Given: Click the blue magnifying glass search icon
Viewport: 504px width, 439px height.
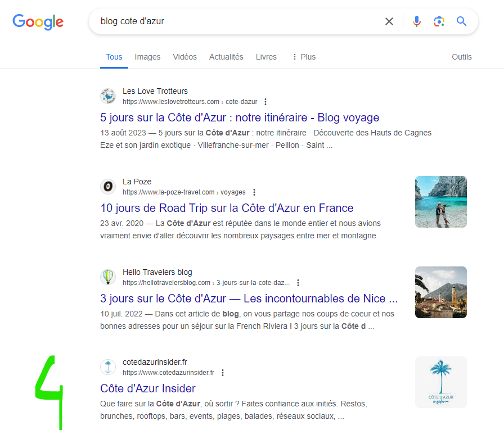Looking at the screenshot, I should (462, 21).
